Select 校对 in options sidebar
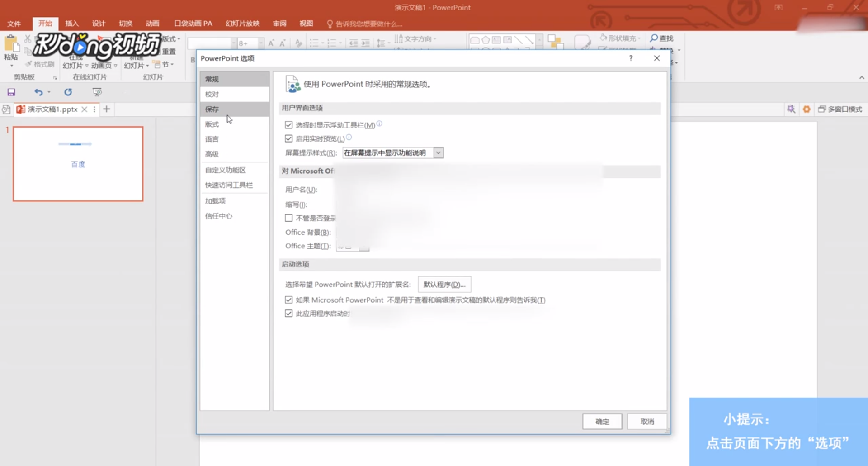 [235, 94]
